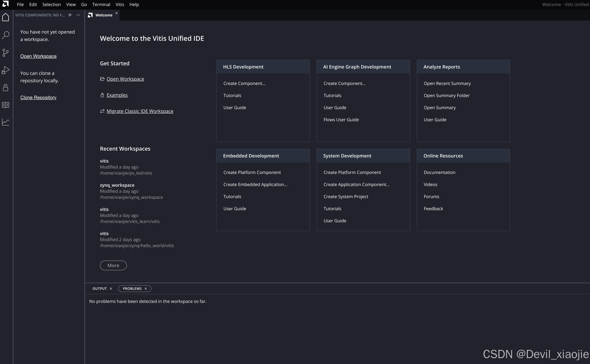Open the Analysis chart sidebar icon
The image size is (590, 364).
coord(6,122)
